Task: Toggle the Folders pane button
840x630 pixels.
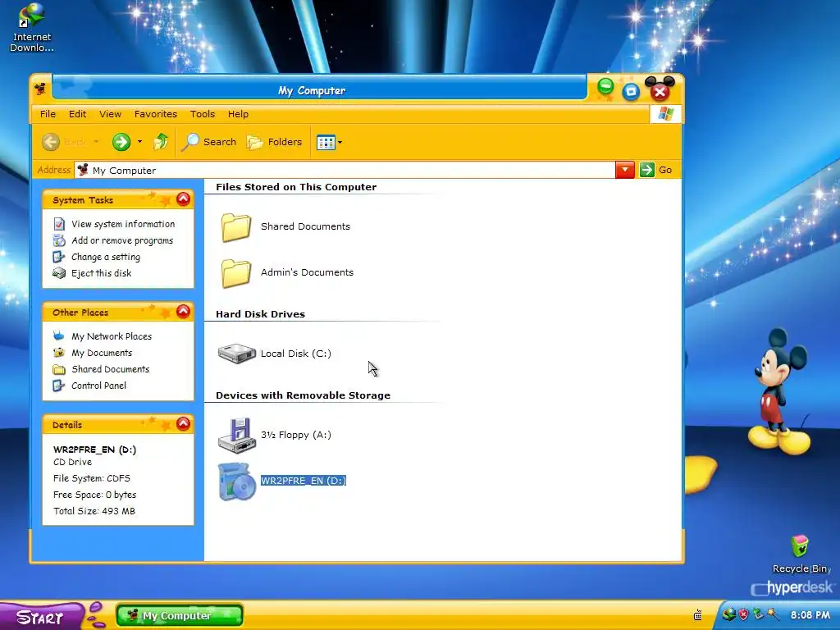Action: tap(274, 142)
